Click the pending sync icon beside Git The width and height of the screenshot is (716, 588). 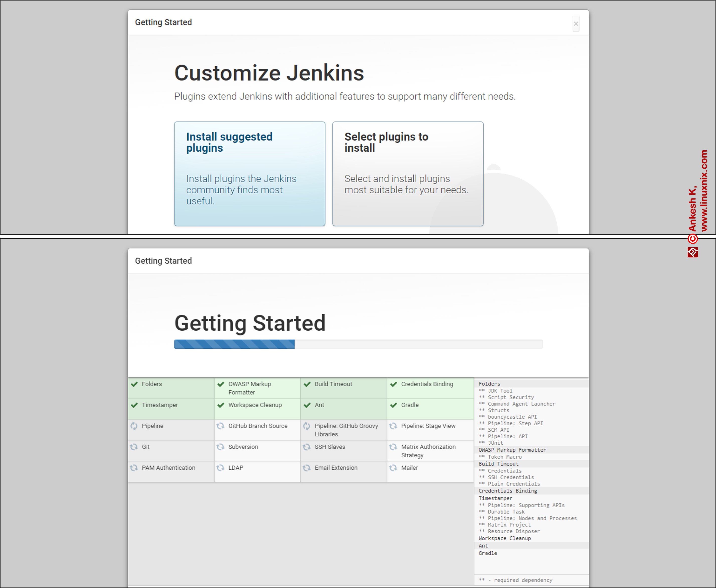[x=134, y=447]
